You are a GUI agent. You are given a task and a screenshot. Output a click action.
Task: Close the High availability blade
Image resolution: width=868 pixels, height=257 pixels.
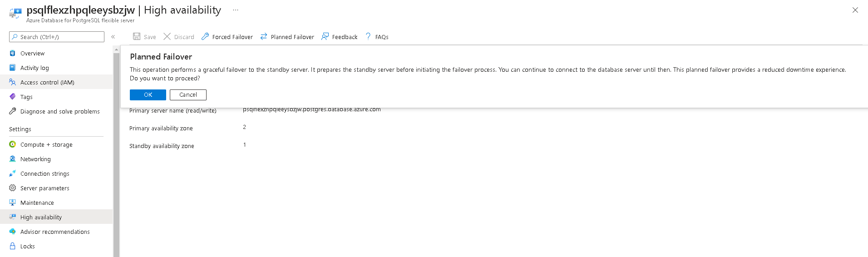[855, 10]
